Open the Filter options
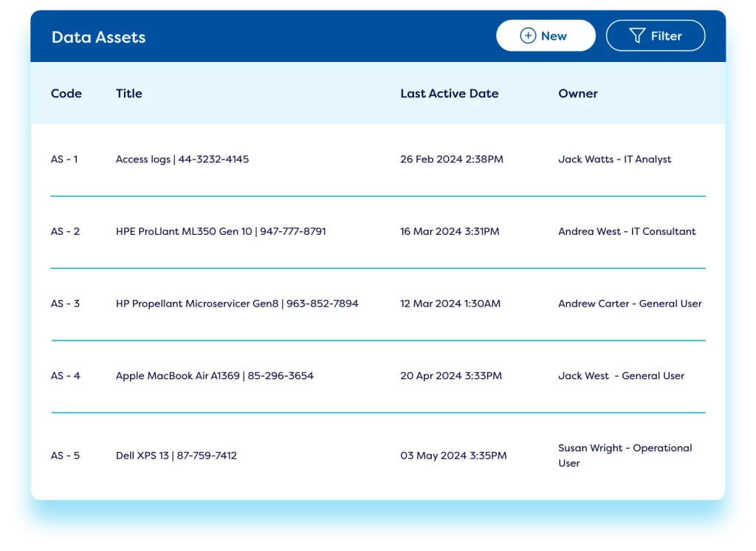The width and height of the screenshot is (756, 551). point(656,35)
